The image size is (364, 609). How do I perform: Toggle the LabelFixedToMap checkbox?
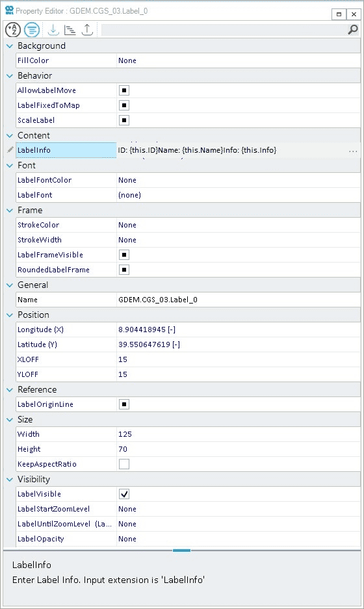(x=124, y=105)
